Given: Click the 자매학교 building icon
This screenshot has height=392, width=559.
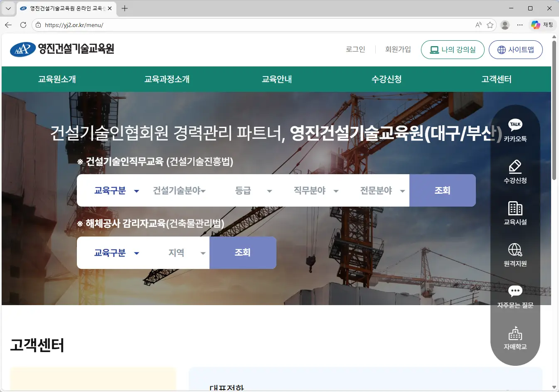Looking at the screenshot, I should [x=515, y=337].
